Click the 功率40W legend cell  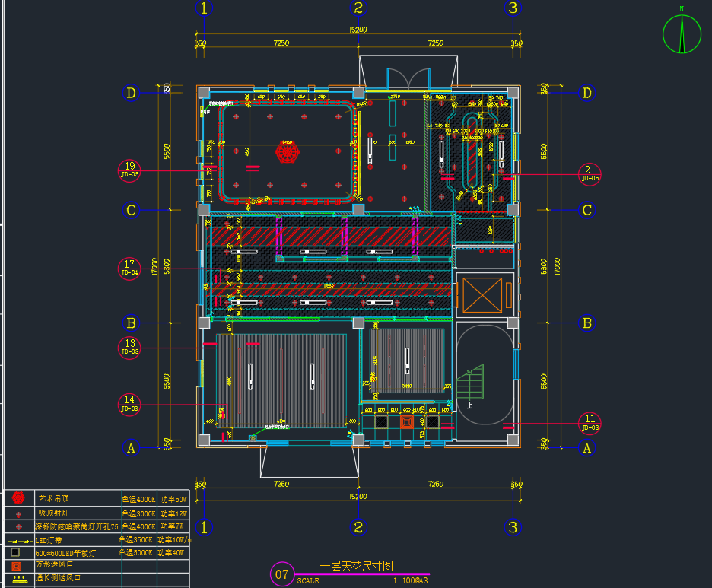coord(170,552)
